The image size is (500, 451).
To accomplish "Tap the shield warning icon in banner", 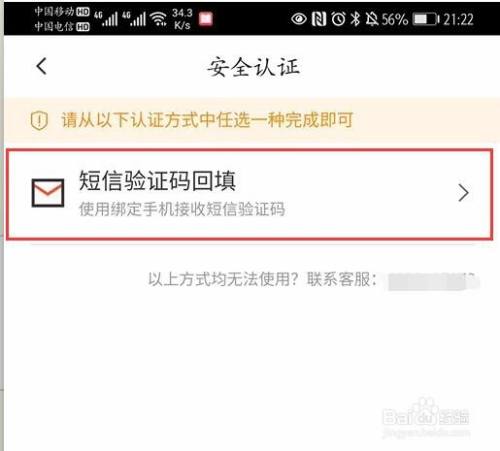I will 39,120.
